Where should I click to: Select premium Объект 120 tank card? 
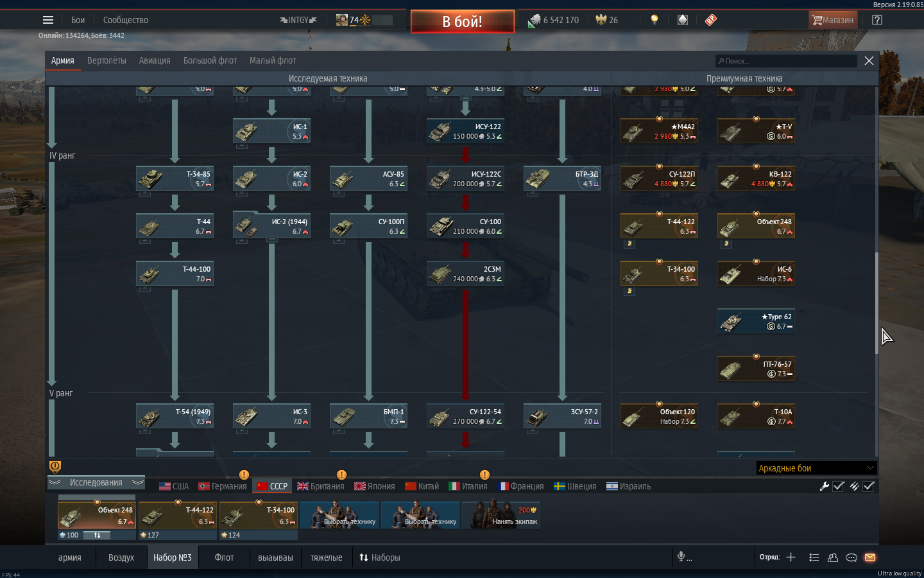pos(659,416)
